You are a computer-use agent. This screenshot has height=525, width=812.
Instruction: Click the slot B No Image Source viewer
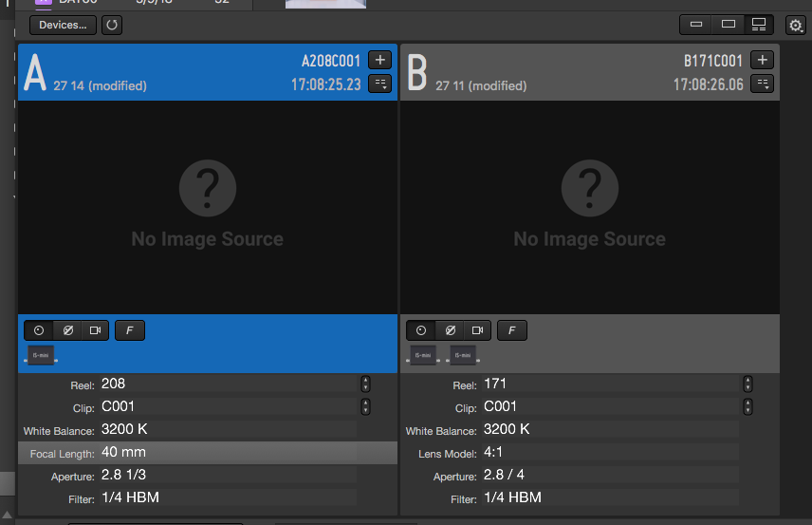click(x=590, y=207)
